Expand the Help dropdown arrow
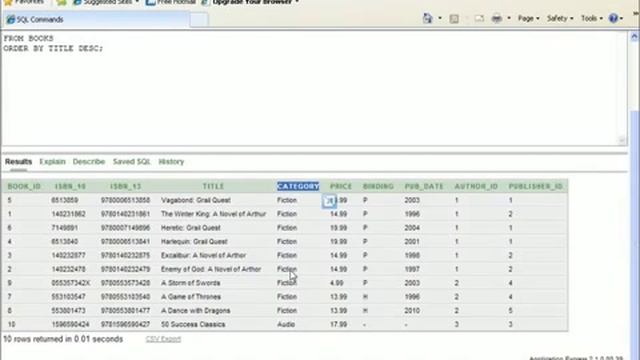Viewport: 640px width, 360px height. (x=621, y=18)
